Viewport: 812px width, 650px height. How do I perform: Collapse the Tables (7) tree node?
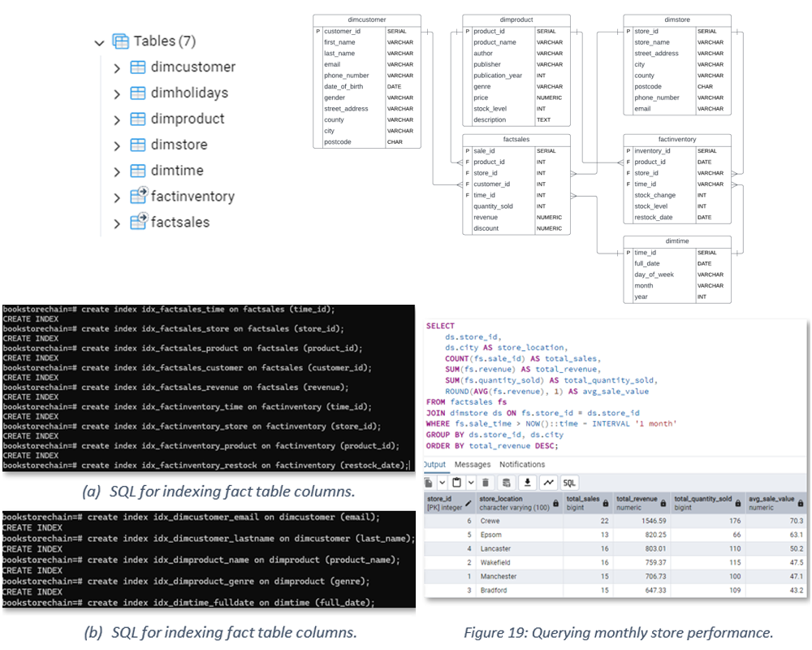(x=99, y=42)
